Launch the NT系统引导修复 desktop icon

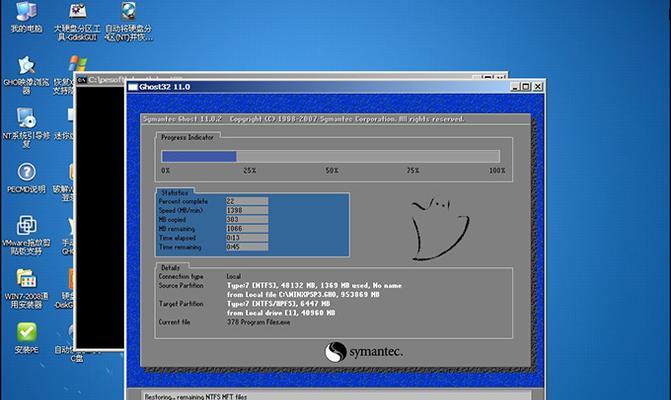27,127
